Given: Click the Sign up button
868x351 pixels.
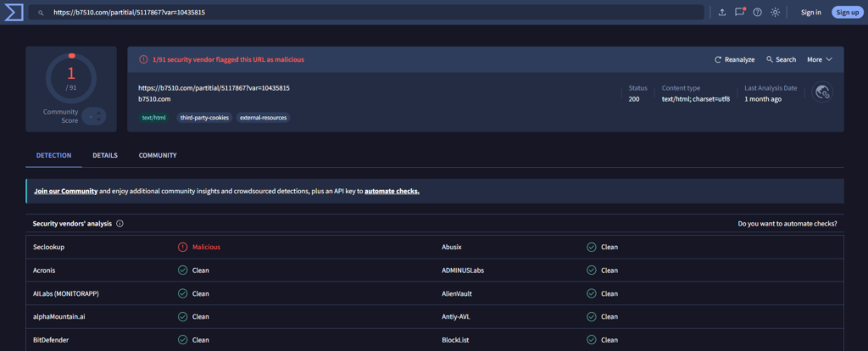Looking at the screenshot, I should coord(847,12).
